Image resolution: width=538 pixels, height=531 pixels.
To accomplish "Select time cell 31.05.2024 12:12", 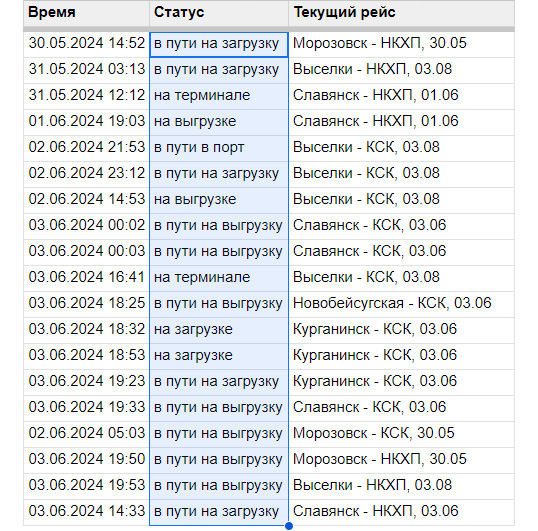I will (87, 96).
